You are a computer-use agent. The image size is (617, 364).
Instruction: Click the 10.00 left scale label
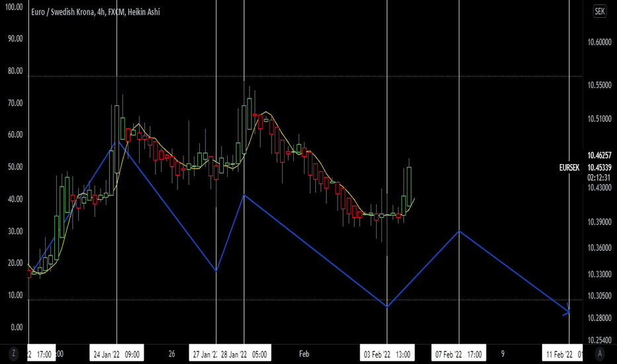(15, 295)
